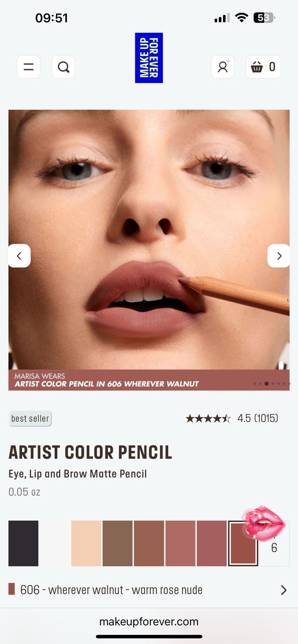This screenshot has height=644, width=298.
Task: Tap the makeupforever.com address bar
Action: tap(149, 621)
